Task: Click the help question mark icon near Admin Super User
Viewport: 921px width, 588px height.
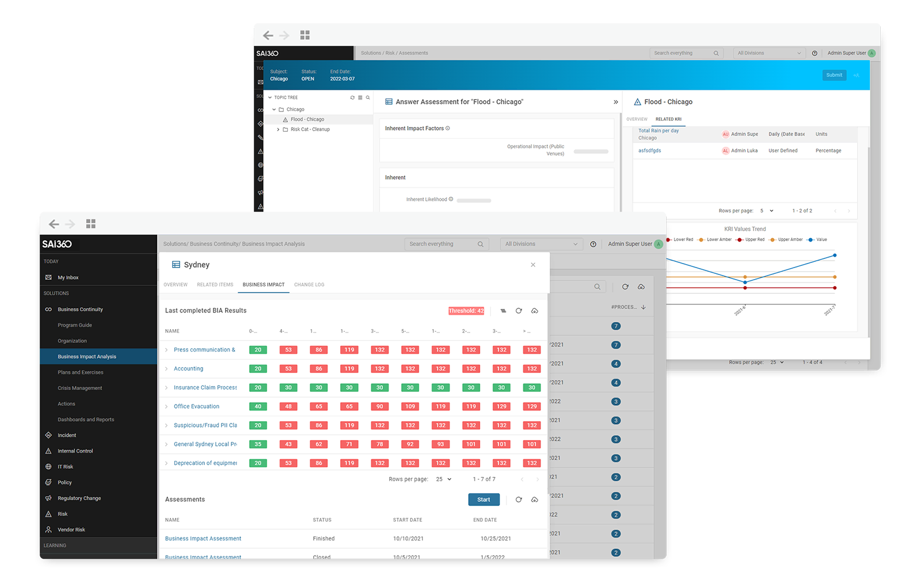Action: point(593,244)
